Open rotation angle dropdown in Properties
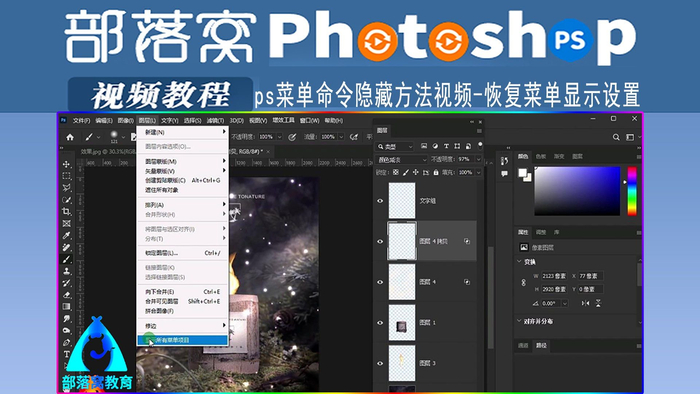700x394 pixels. pos(565,303)
